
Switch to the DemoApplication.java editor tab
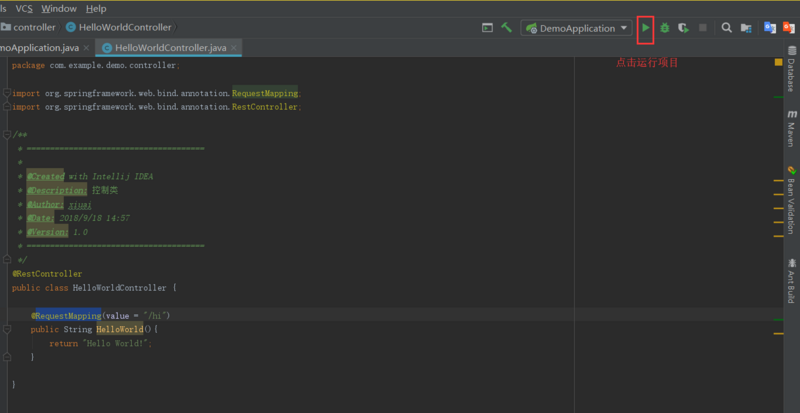[x=42, y=48]
